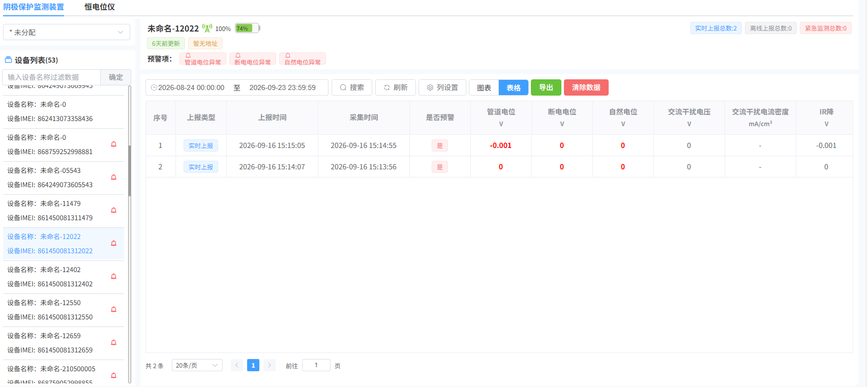Viewport: 868px width, 387px height.
Task: Click the 管道电位异常 warning tag
Action: [x=203, y=59]
